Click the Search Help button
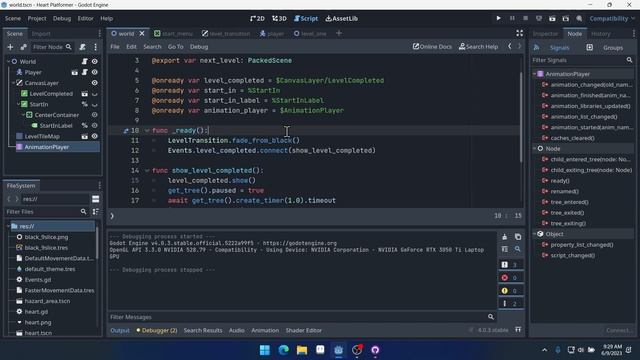This screenshot has width=640, height=360. [478, 47]
